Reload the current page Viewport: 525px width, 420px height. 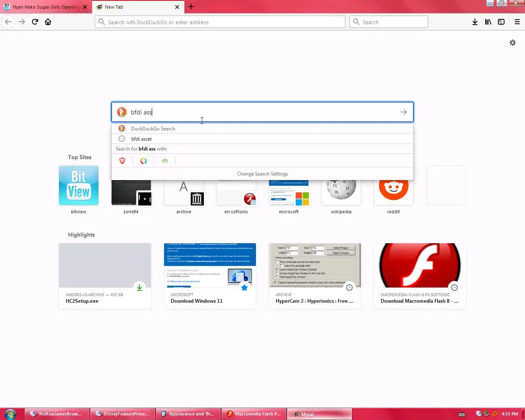pos(35,22)
